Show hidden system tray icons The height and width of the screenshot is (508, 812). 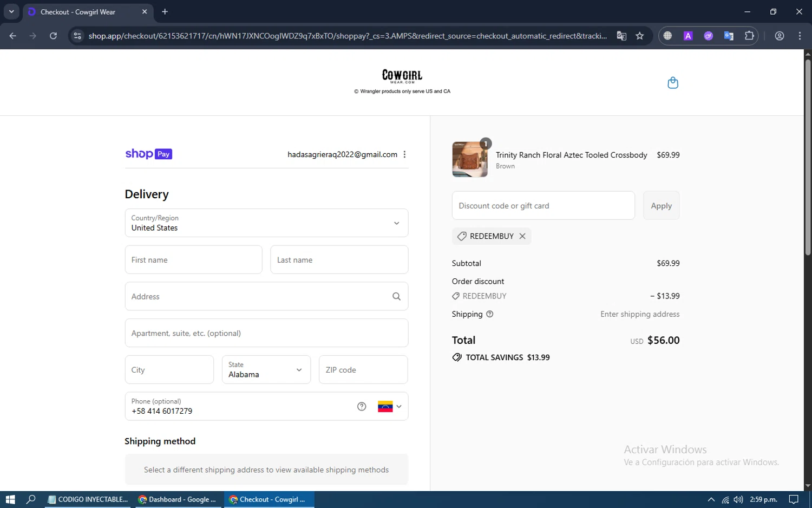[x=711, y=499]
